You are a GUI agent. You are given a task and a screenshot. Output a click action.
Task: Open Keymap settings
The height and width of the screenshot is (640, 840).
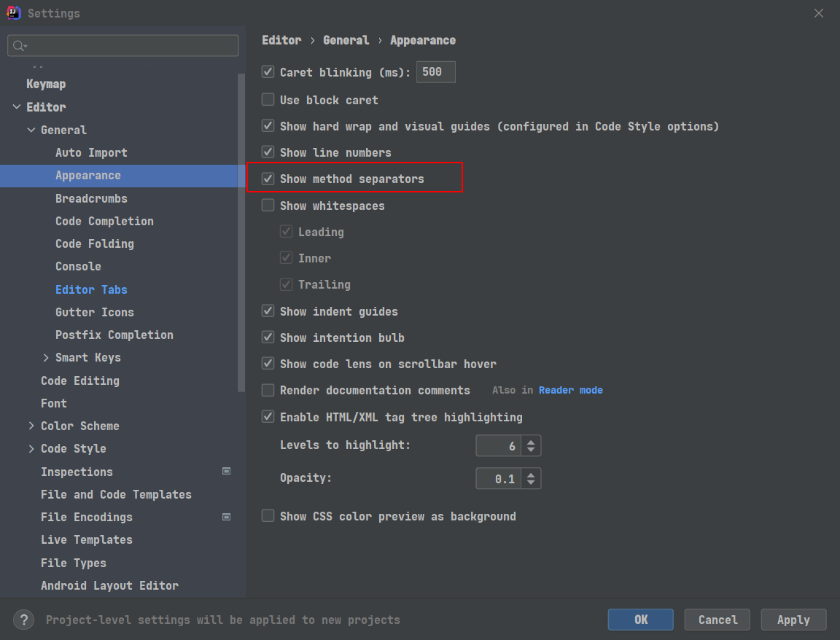point(46,84)
